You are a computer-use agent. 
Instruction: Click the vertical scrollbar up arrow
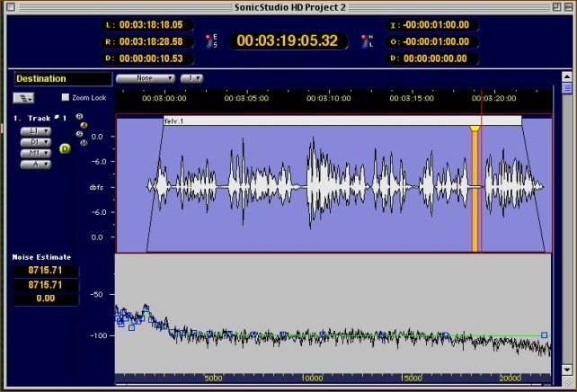coord(567,77)
